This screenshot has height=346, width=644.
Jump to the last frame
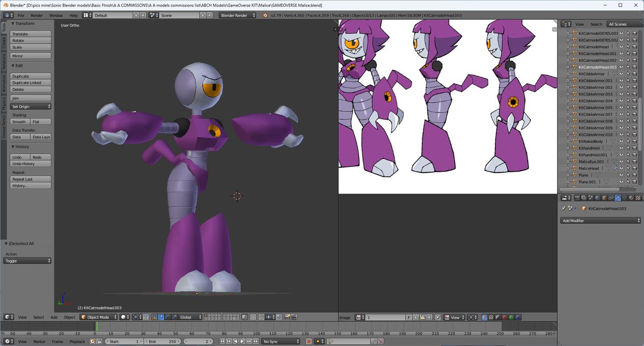pyautogui.click(x=255, y=341)
